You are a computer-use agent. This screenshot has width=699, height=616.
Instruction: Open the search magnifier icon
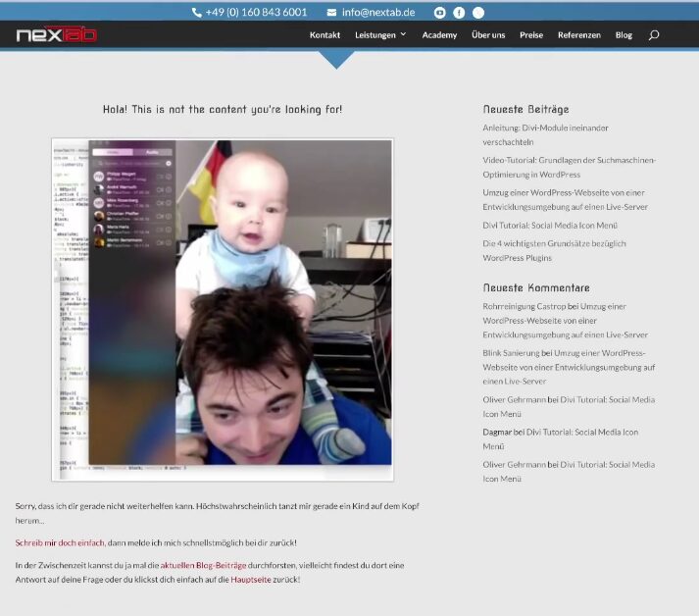654,35
